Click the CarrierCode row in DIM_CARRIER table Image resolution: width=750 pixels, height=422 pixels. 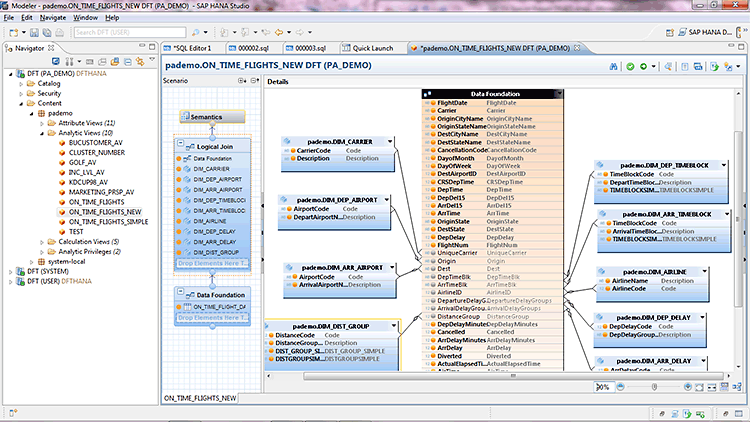pos(338,151)
